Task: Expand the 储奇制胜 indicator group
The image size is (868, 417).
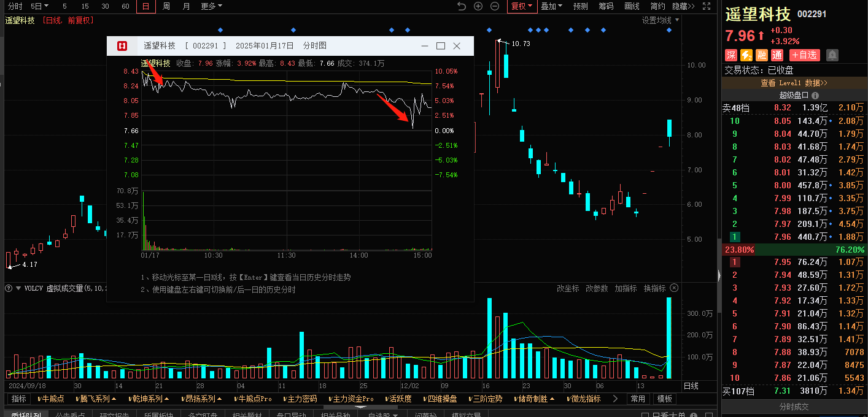Action: [x=533, y=399]
